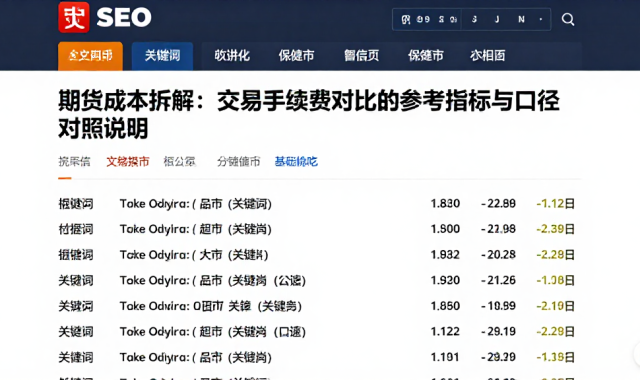Open 保健市 next to 收讲化
640x380 pixels.
coord(296,56)
